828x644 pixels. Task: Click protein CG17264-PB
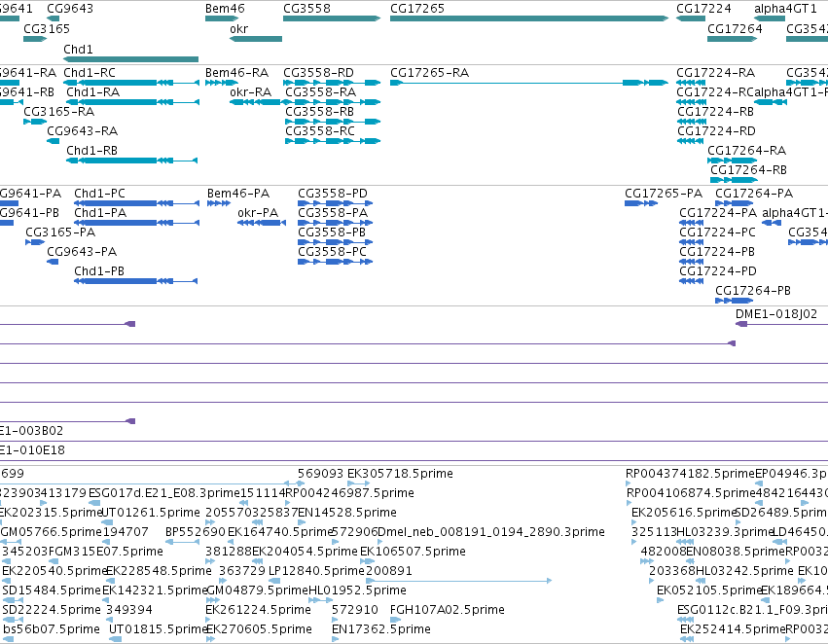(x=753, y=290)
